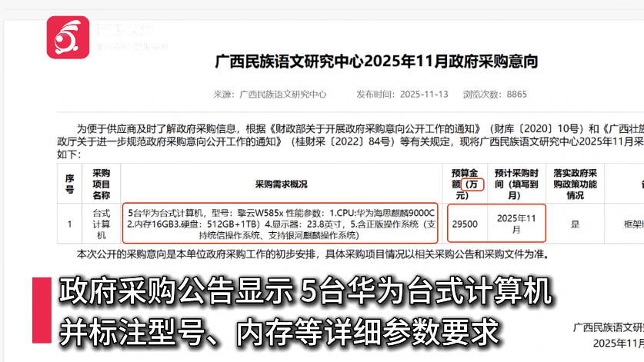Screen dimensions: 644x362
Task: Click the caption line 政府采购公告显示 5台华为台式计算机
Action: point(305,291)
